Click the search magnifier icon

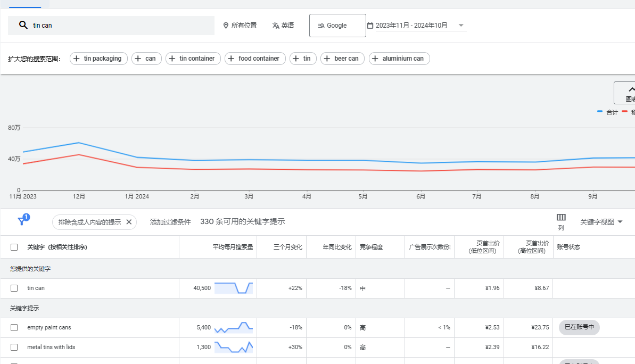23,25
